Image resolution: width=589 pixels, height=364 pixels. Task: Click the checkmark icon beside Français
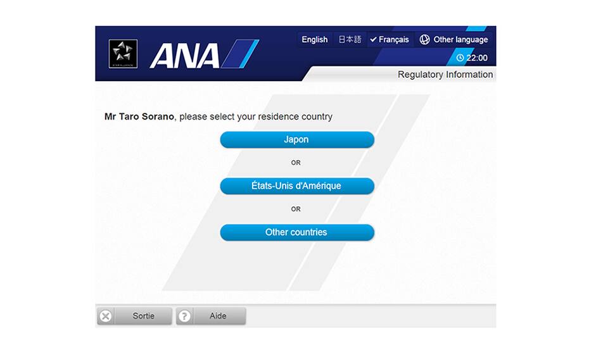click(x=374, y=39)
